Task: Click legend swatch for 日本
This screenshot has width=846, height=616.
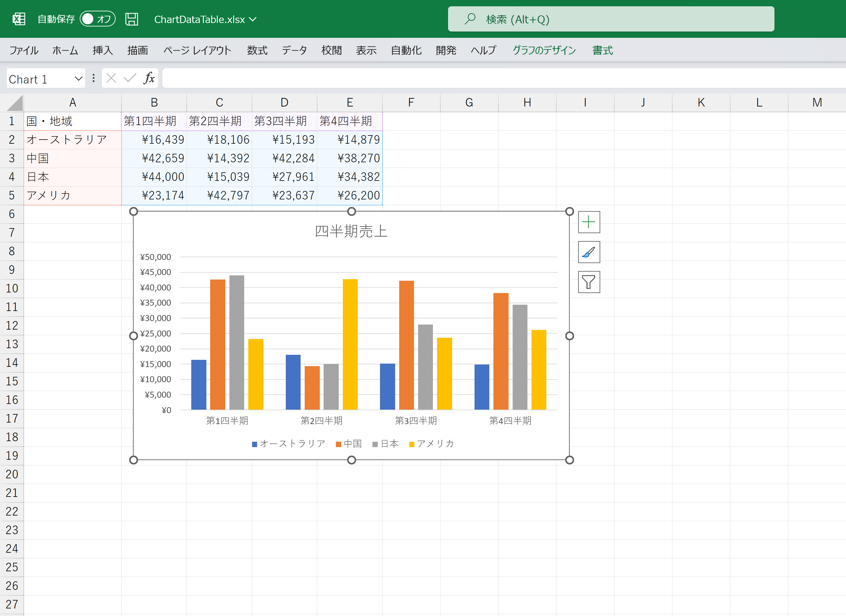Action: click(375, 444)
